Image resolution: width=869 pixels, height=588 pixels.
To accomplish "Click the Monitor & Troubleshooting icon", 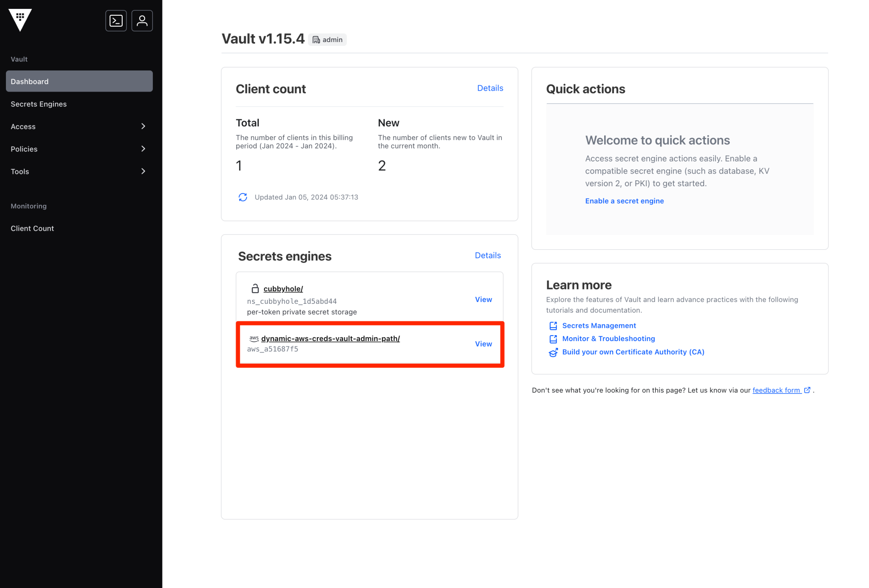I will click(x=553, y=339).
